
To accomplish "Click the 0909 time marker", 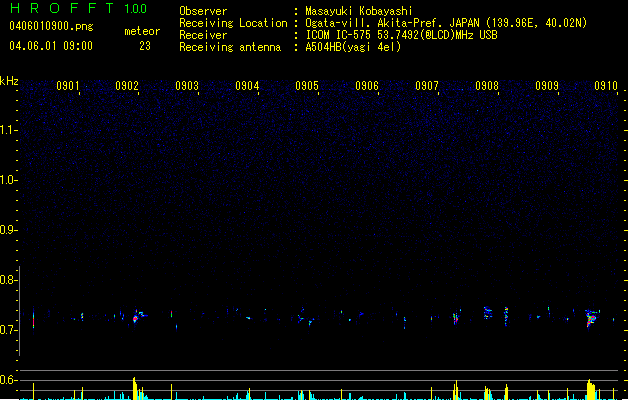I will point(547,85).
